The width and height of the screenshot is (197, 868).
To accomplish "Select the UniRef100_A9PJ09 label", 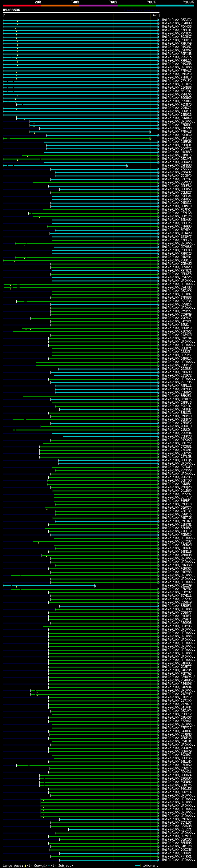I will coord(177,43).
